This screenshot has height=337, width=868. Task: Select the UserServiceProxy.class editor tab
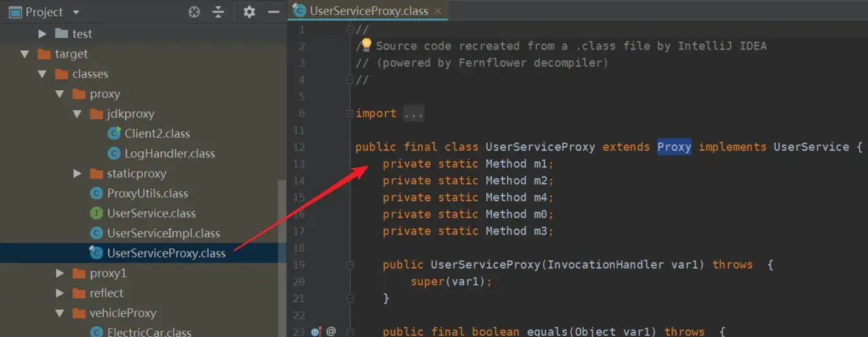368,11
